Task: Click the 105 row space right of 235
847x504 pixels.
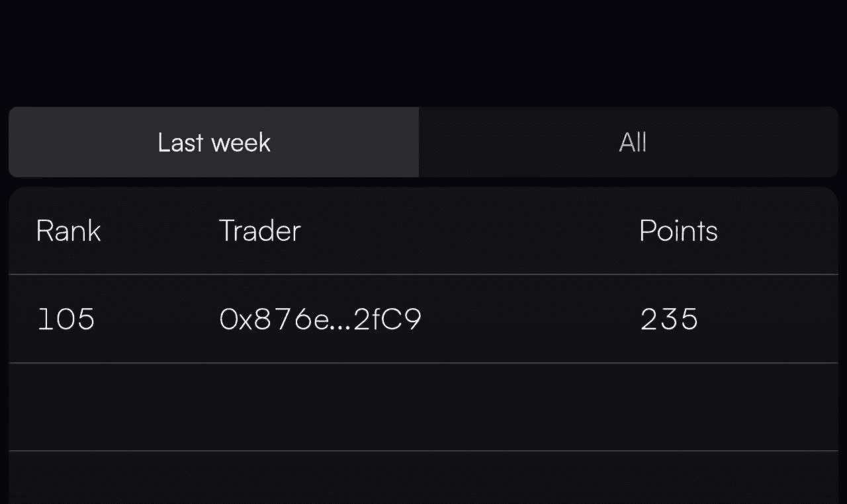Action: (768, 319)
